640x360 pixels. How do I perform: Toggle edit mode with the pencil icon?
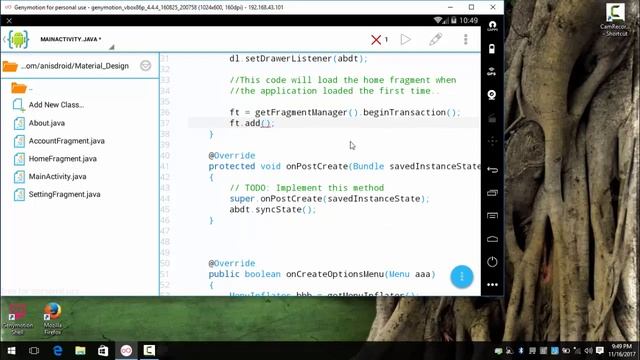pyautogui.click(x=436, y=39)
